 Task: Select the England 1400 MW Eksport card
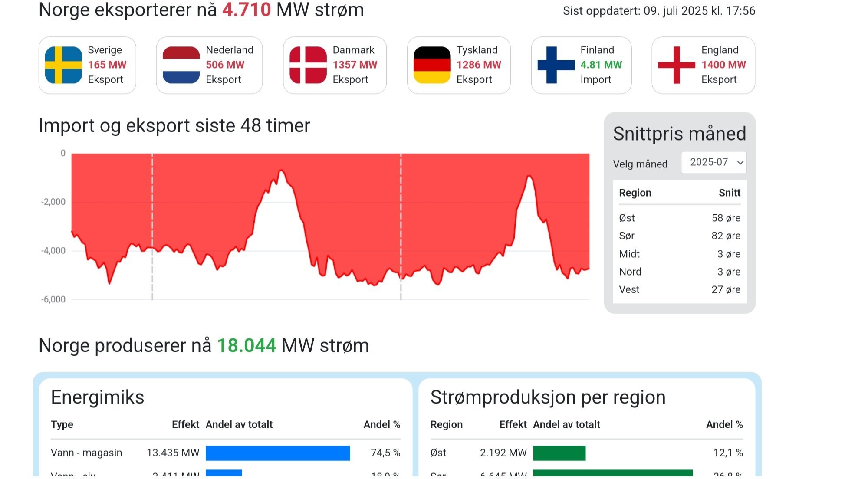point(703,65)
